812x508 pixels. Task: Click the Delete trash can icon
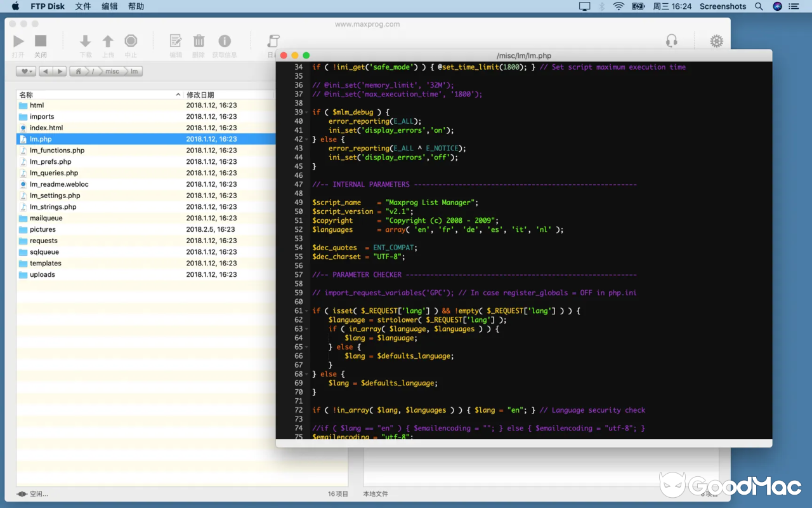pos(199,41)
